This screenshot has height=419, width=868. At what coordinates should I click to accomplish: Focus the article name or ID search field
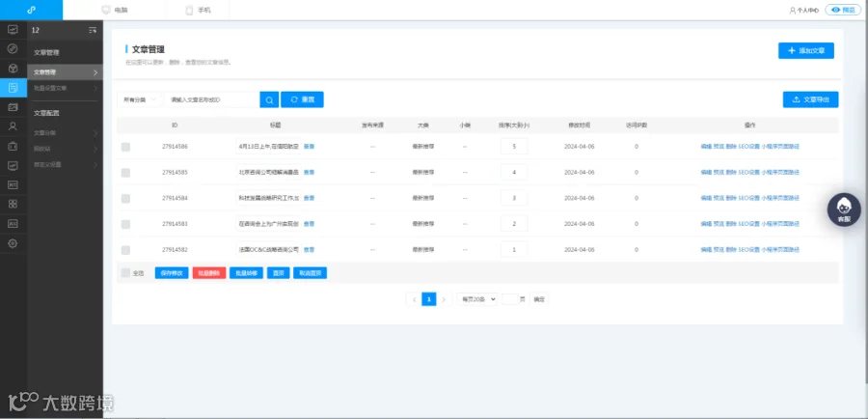[212, 99]
